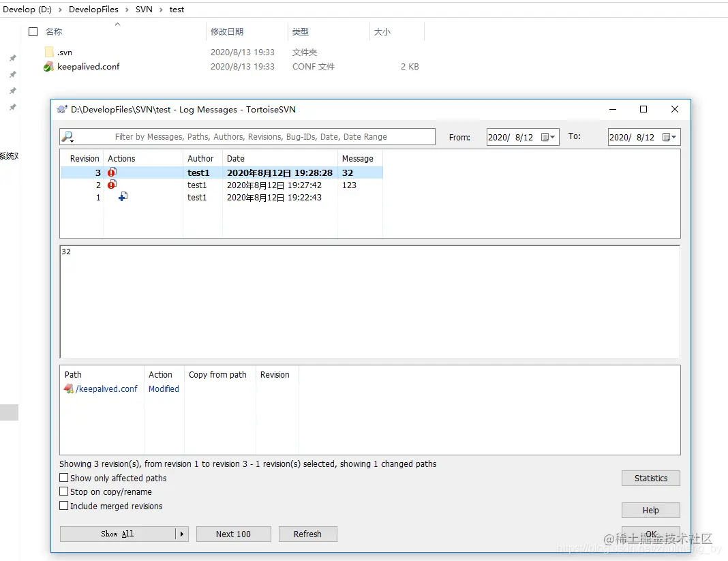Viewport: 728px width, 561px height.
Task: Open the Show All split-button arrow
Action: (x=181, y=534)
